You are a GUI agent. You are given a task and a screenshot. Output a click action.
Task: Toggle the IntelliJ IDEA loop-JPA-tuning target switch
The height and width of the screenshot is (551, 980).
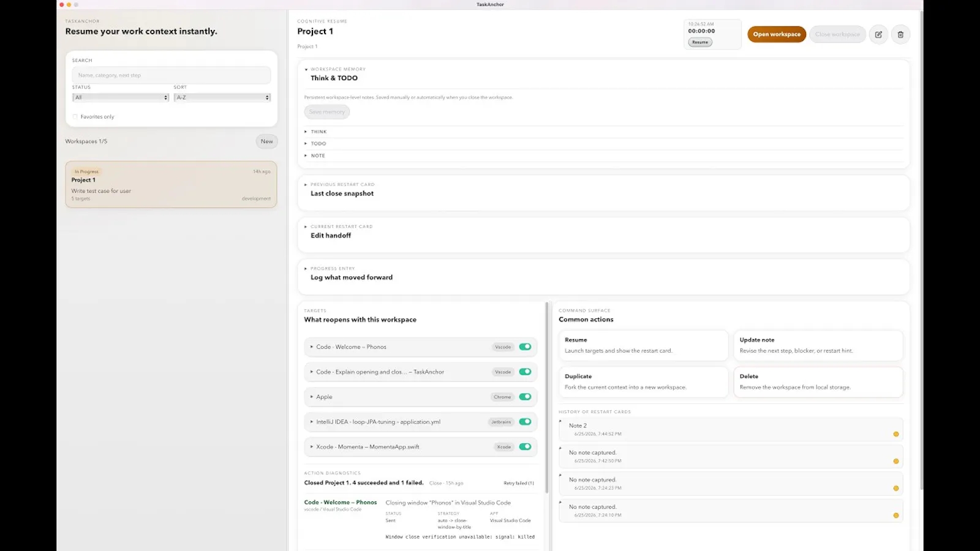(x=525, y=421)
